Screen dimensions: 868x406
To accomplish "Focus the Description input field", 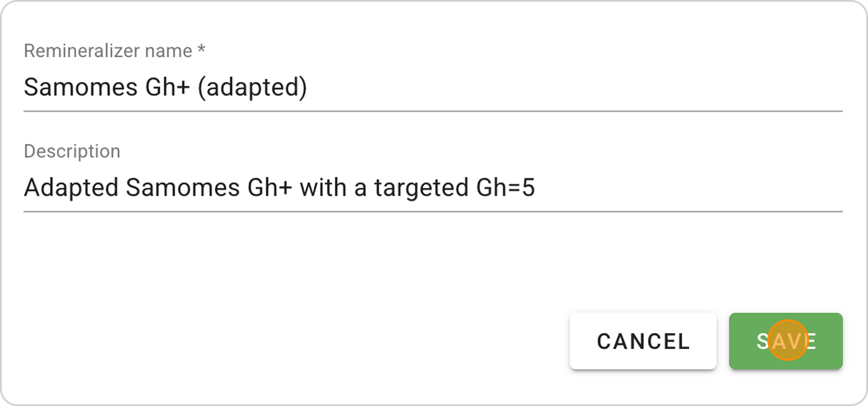I will point(433,187).
